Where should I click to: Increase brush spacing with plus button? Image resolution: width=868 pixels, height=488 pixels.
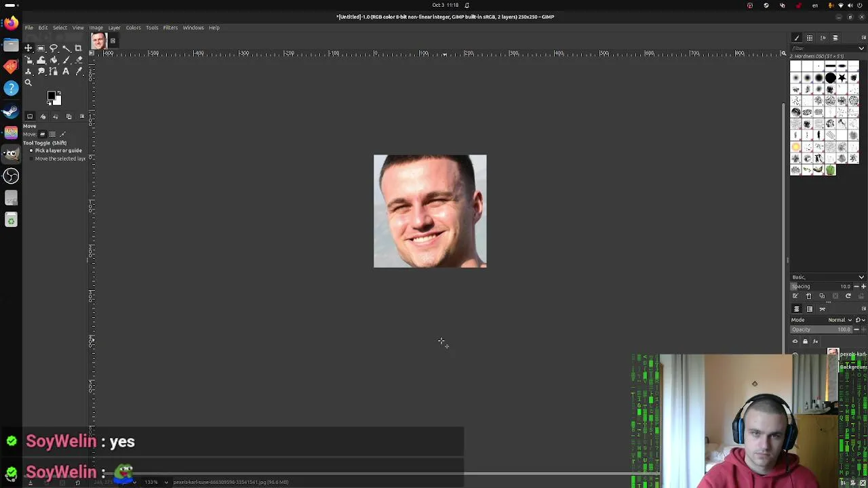[x=863, y=287]
